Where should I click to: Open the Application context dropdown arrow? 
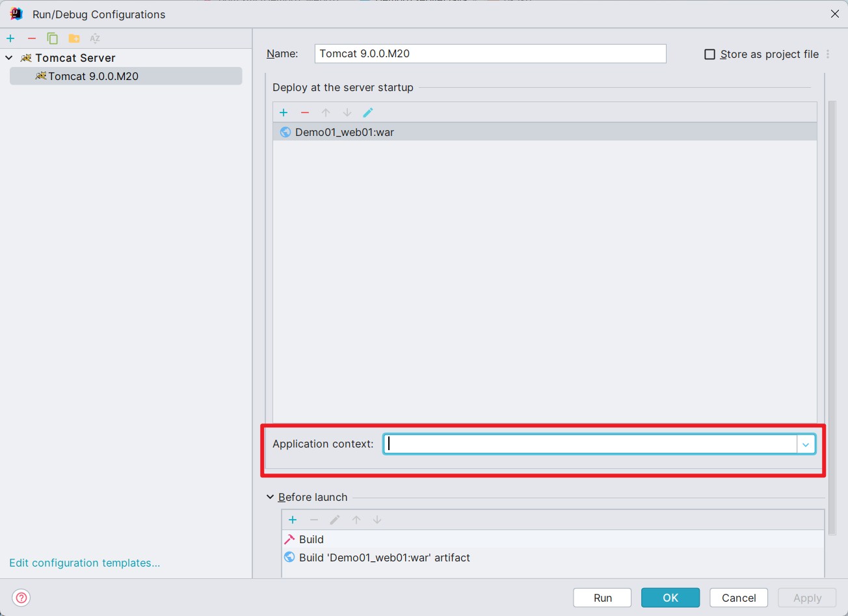click(x=806, y=444)
